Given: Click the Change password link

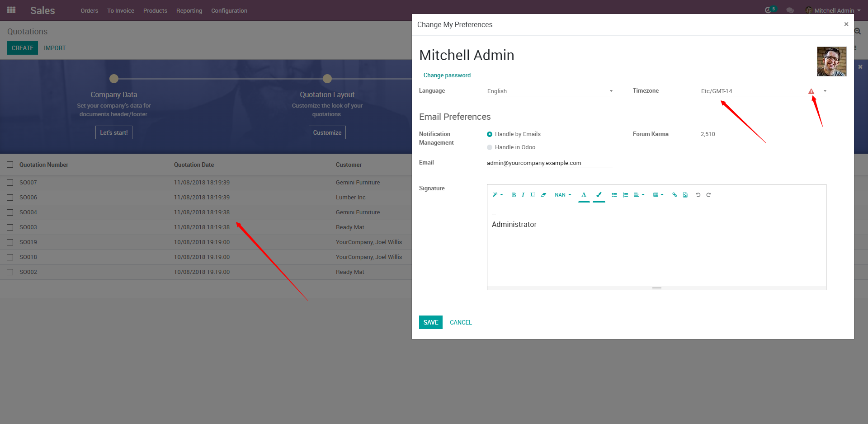Looking at the screenshot, I should [x=447, y=75].
